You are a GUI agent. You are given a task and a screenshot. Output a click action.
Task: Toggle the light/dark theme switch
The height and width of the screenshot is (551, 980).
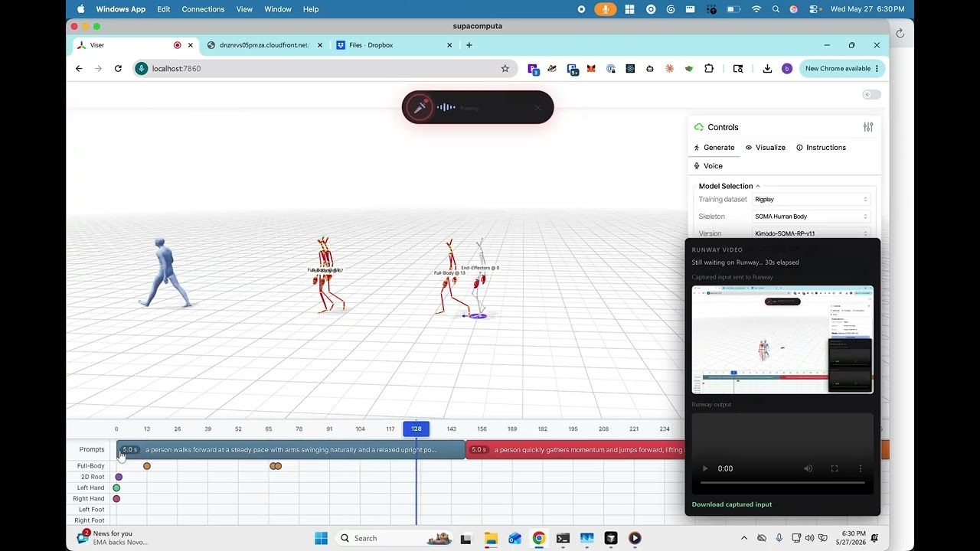coord(871,95)
